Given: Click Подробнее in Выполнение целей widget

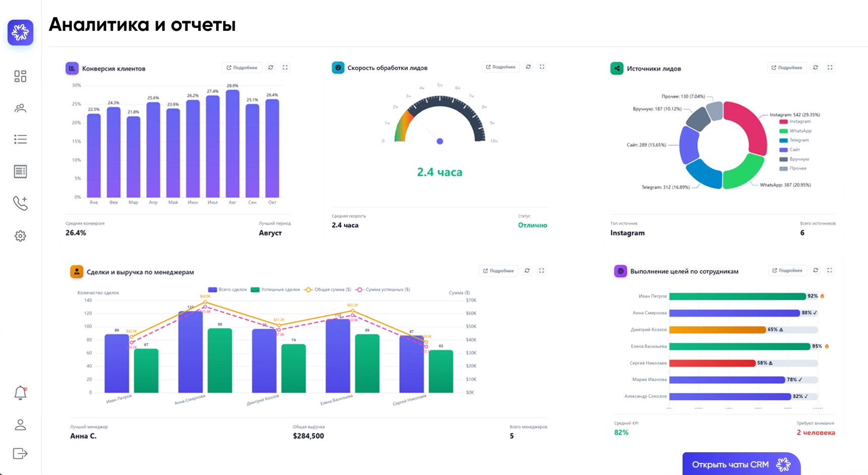Looking at the screenshot, I should (x=787, y=270).
